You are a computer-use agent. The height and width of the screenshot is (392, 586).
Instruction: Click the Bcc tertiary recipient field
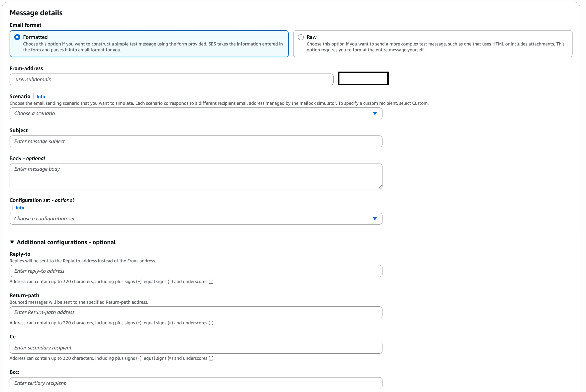tap(196, 383)
